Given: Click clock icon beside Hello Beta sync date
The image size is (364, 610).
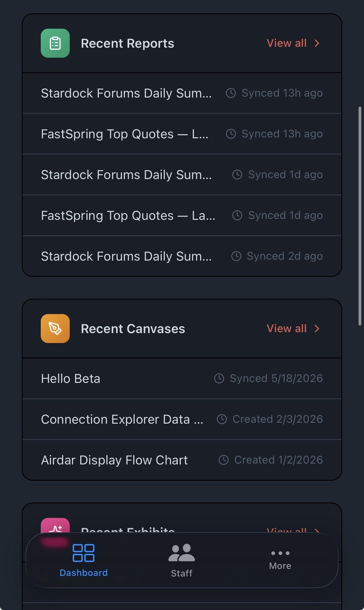Looking at the screenshot, I should (x=219, y=379).
